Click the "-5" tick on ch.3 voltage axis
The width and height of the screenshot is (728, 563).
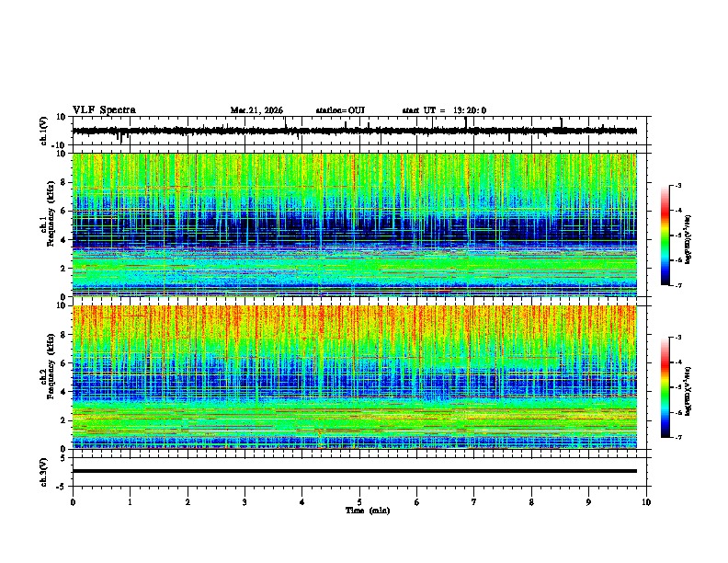click(63, 487)
